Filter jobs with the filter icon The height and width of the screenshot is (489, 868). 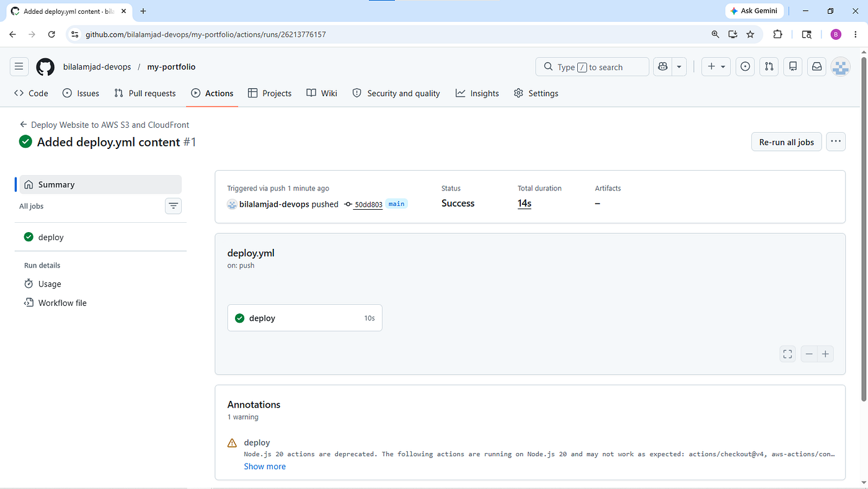coord(173,206)
